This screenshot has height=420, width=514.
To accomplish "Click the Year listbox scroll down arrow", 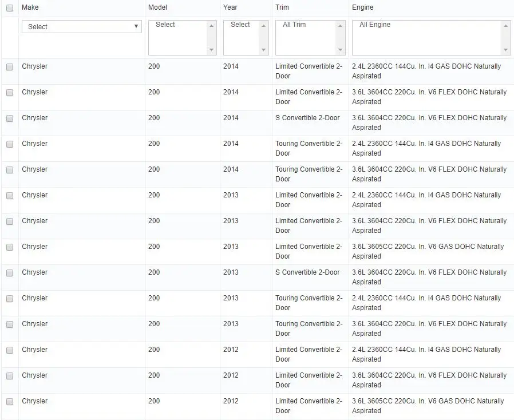I will (x=263, y=50).
